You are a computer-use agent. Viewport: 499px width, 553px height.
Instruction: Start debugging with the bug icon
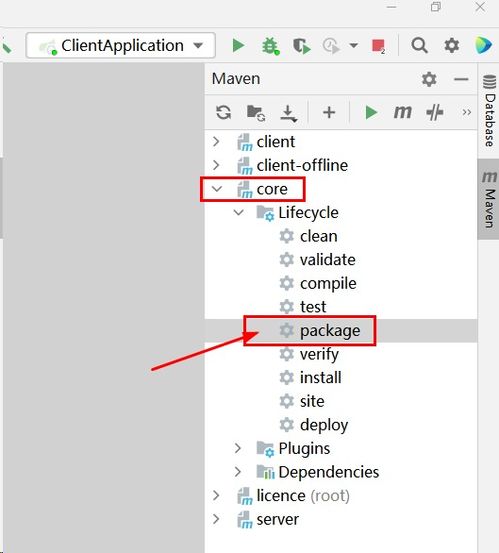coord(270,46)
